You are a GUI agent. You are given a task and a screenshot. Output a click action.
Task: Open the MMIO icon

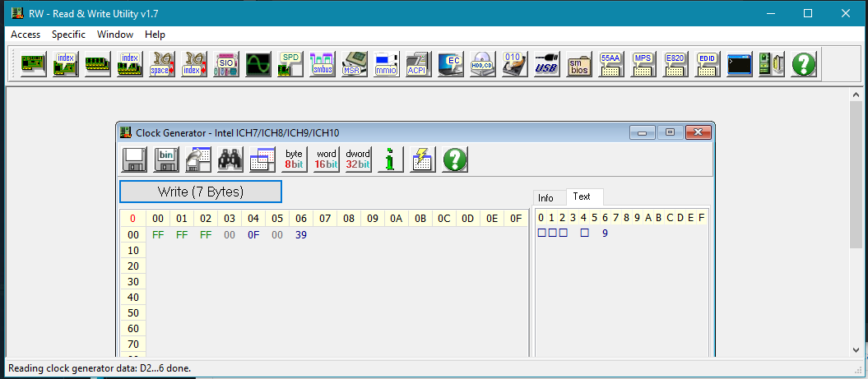[387, 64]
